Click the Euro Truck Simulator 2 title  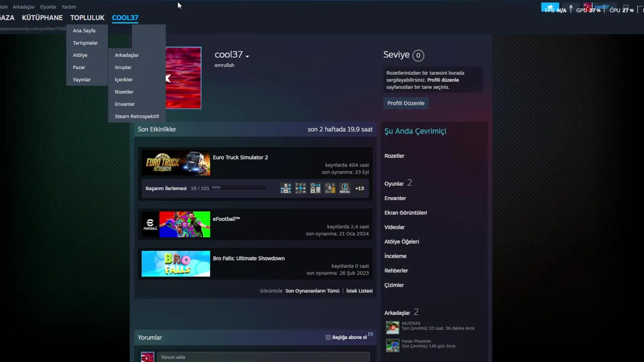click(x=240, y=157)
